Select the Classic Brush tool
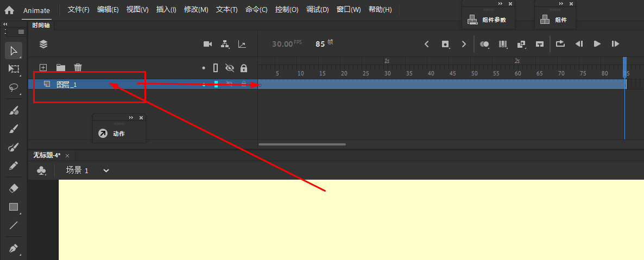The image size is (644, 260). [x=14, y=129]
